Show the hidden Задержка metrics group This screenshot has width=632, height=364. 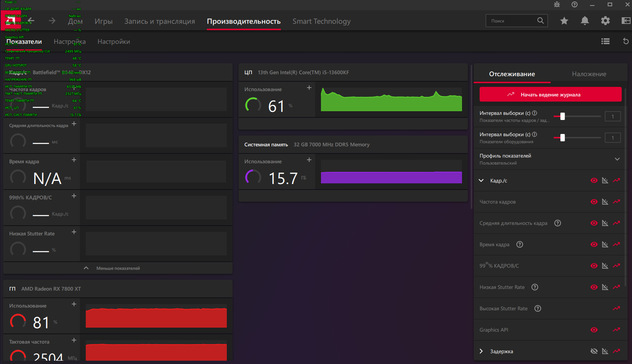(x=594, y=351)
